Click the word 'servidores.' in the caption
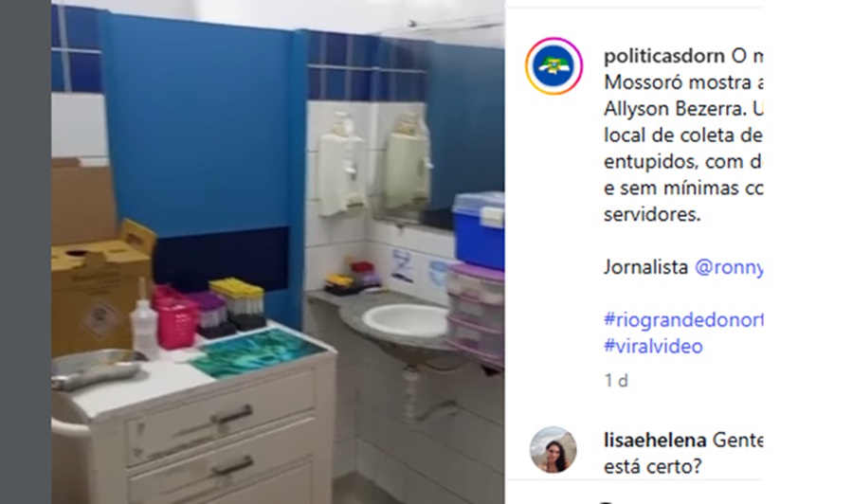 pyautogui.click(x=652, y=214)
